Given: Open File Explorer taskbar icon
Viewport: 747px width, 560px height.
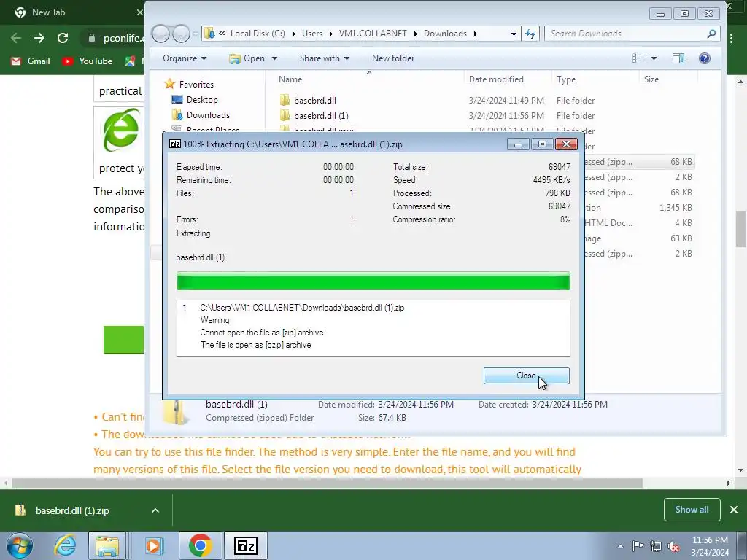Looking at the screenshot, I should 107,545.
